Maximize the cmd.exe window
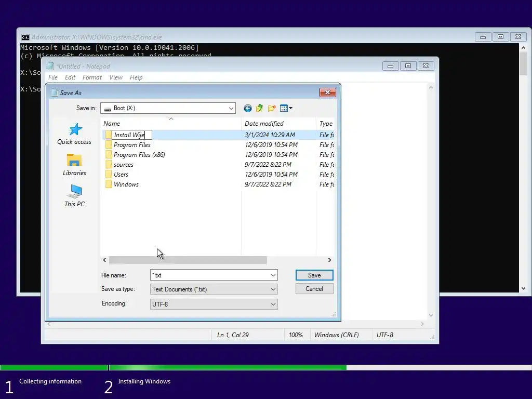Viewport: 532px width, 399px height. [500, 37]
